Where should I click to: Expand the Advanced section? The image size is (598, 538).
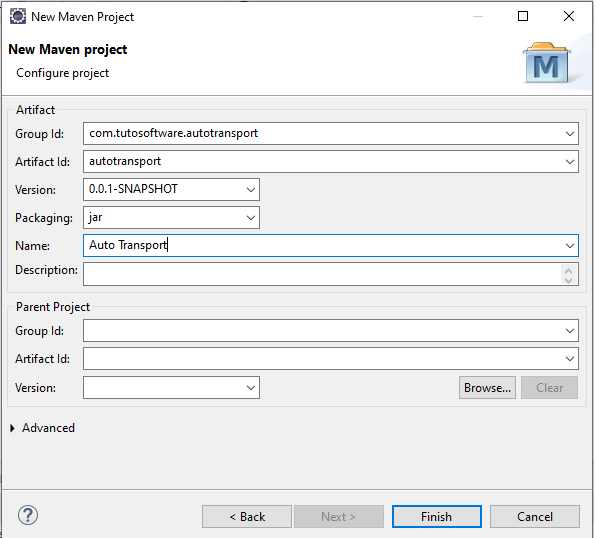coord(12,428)
